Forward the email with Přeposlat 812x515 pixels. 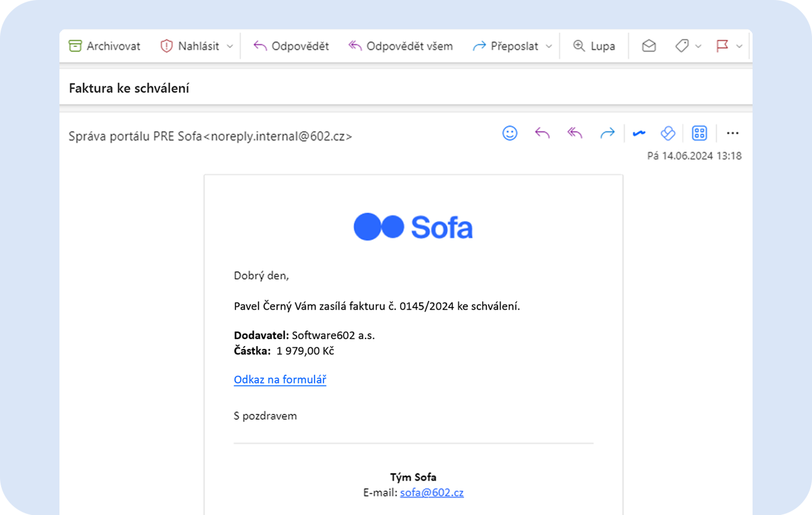pyautogui.click(x=506, y=46)
